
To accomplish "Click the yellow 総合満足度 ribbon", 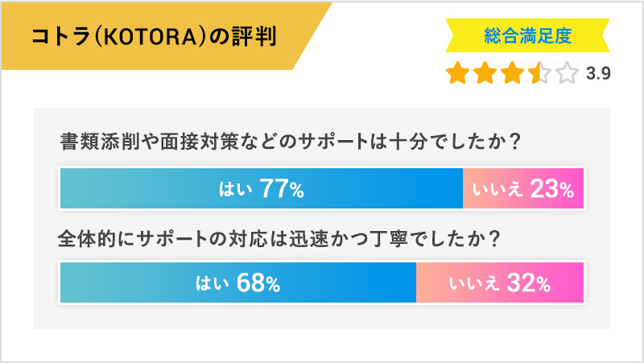I will pyautogui.click(x=527, y=36).
